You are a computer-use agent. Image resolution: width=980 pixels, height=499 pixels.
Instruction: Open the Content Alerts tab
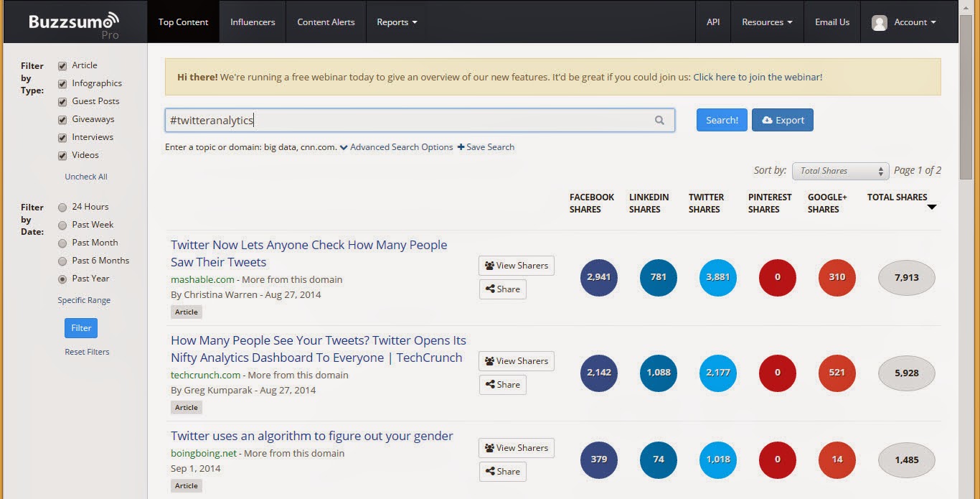point(326,22)
